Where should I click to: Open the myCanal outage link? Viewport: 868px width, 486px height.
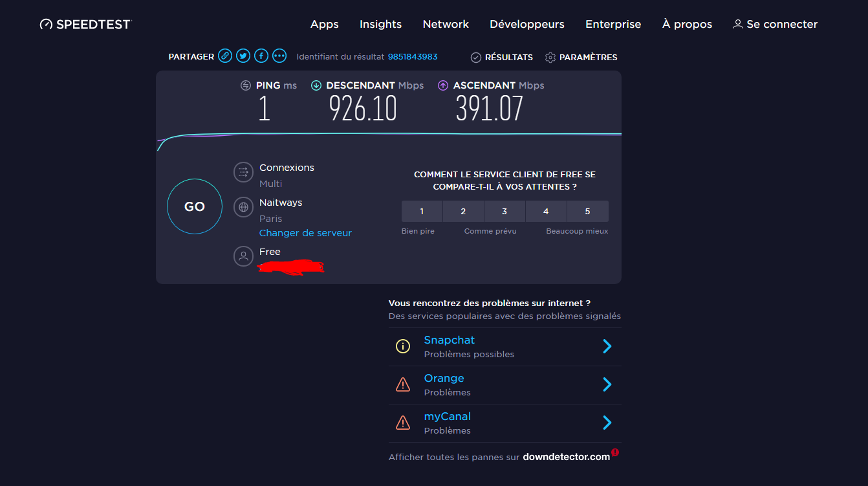click(447, 416)
